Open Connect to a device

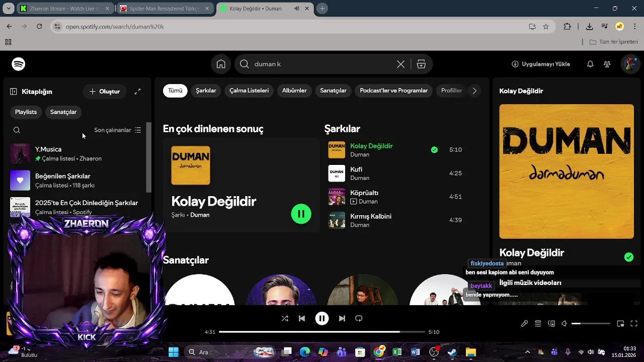(551, 324)
